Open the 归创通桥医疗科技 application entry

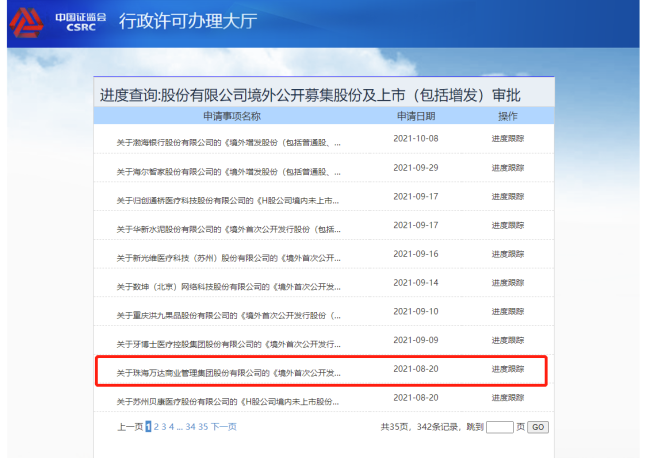[228, 201]
